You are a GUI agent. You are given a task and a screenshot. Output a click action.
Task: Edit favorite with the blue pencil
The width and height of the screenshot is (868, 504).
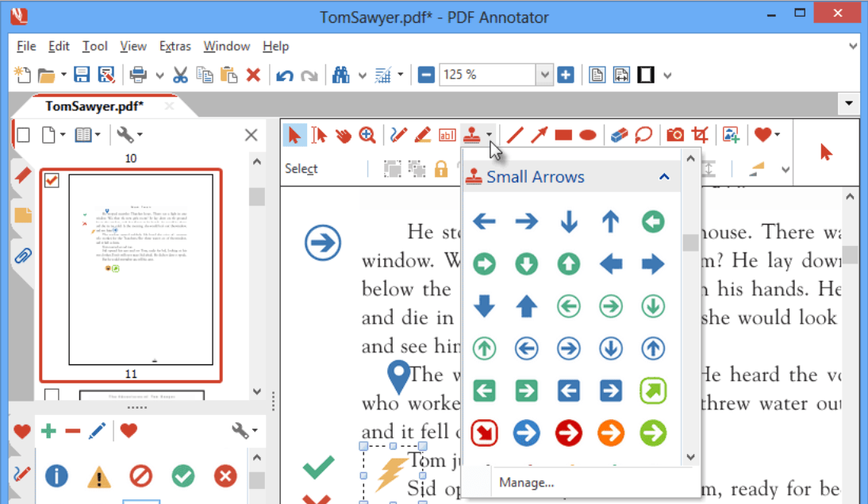(97, 431)
